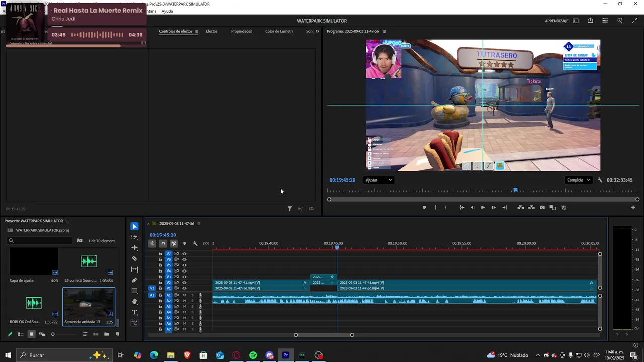
Task: Open the Controles de efectos tab
Action: [x=176, y=31]
